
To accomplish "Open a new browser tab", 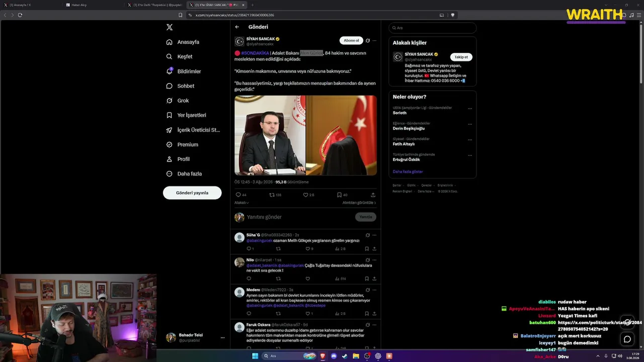I will tap(253, 5).
